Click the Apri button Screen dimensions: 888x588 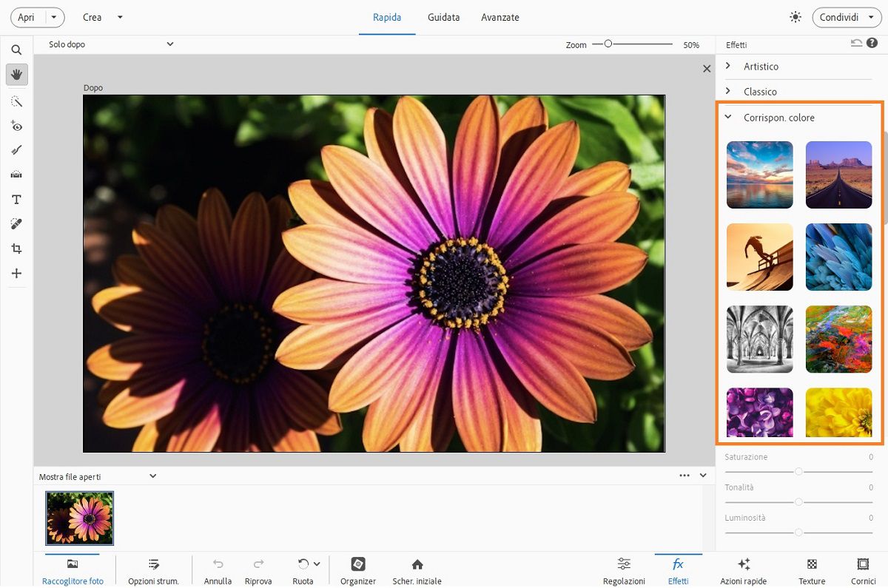(27, 17)
